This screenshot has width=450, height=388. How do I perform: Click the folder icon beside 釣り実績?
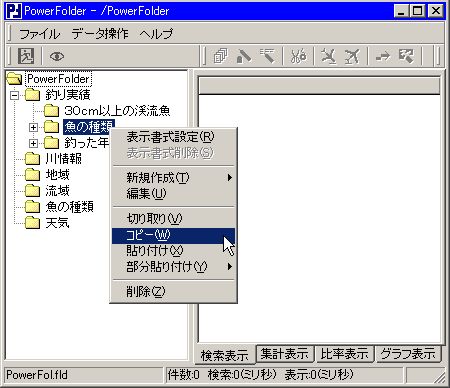33,95
